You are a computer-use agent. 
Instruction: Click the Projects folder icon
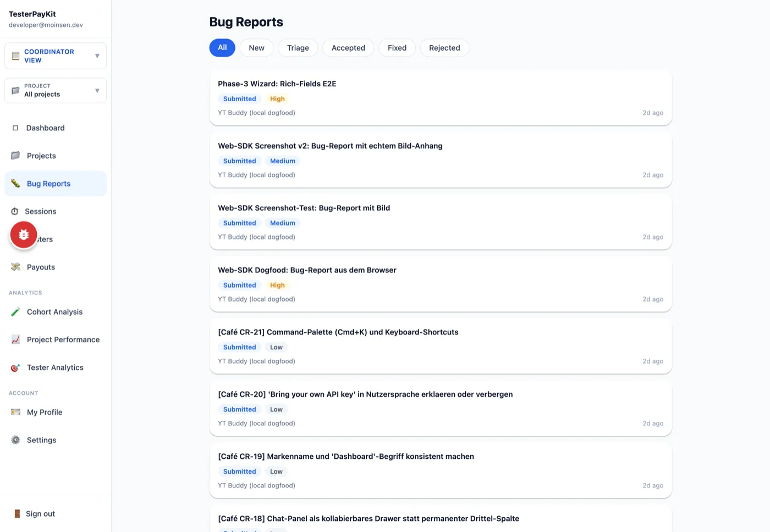coord(15,156)
